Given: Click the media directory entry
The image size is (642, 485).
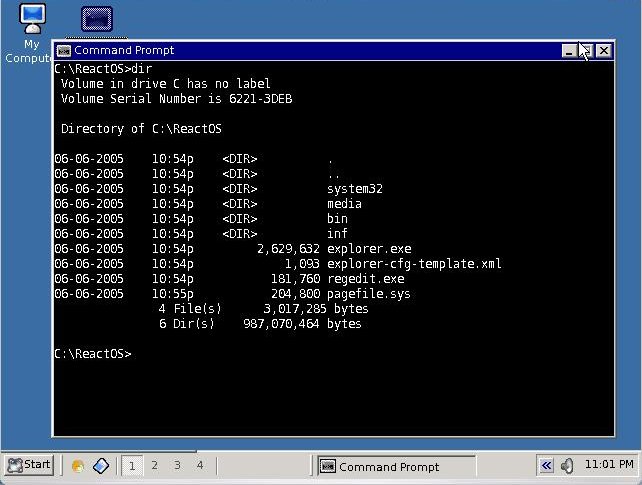Looking at the screenshot, I should 344,204.
